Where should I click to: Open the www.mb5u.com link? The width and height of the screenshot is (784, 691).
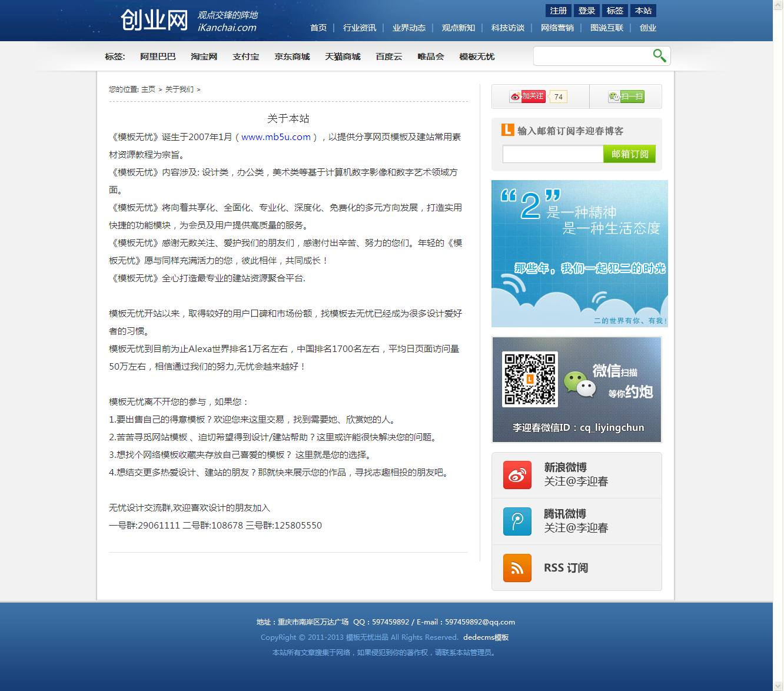[x=275, y=137]
